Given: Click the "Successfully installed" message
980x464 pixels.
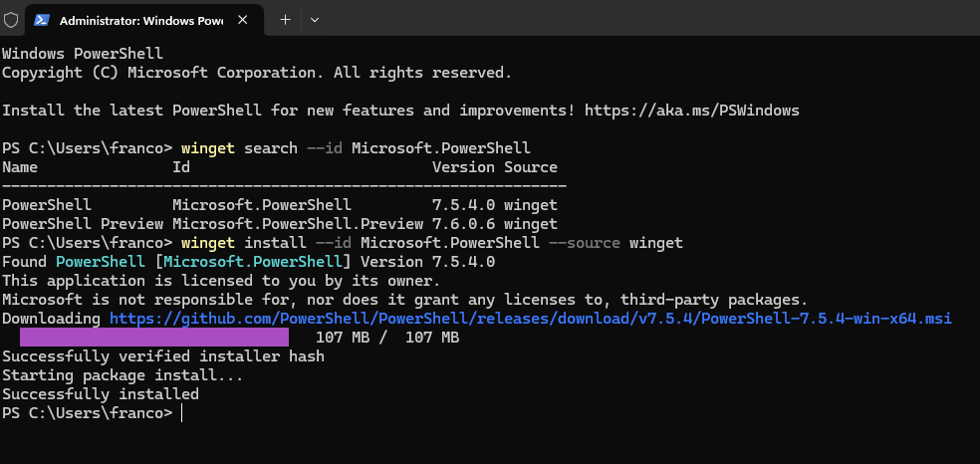Looking at the screenshot, I should (101, 394).
